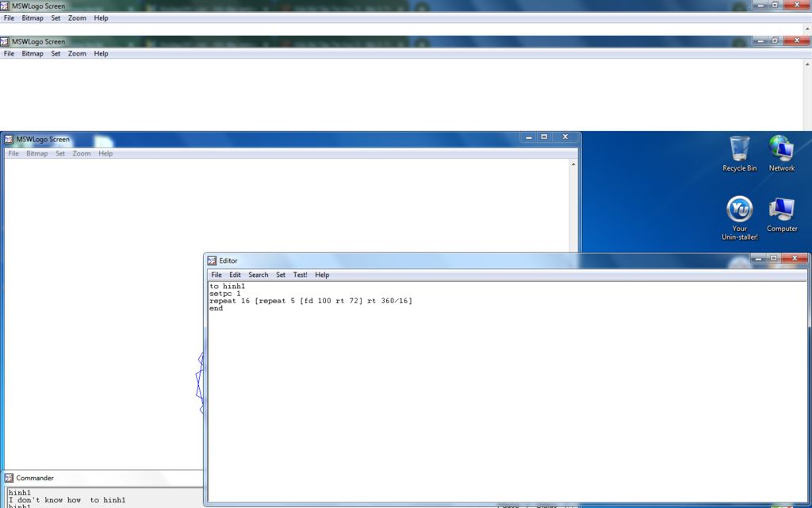Open Bitmap menu in second MSWLogo Screen window
The width and height of the screenshot is (812, 508).
point(33,53)
